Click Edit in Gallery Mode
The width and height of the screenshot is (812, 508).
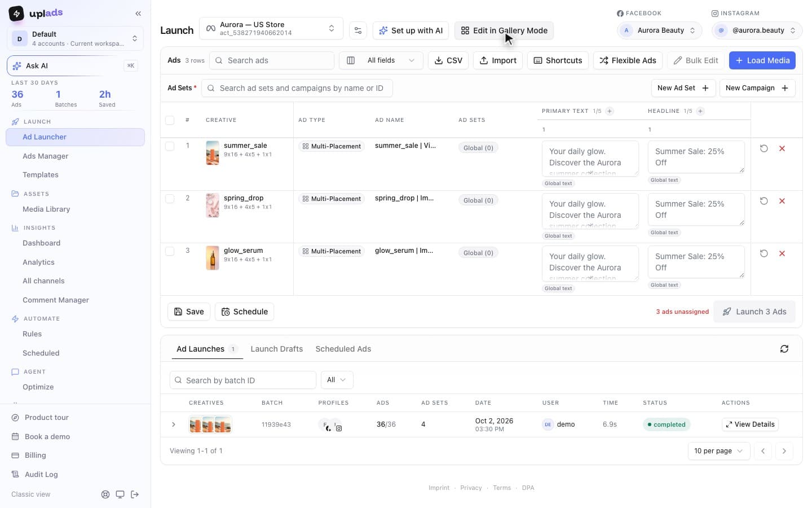(x=504, y=30)
